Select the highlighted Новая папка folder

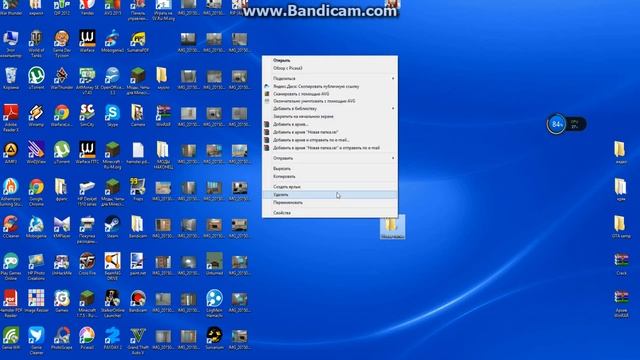coord(393,227)
